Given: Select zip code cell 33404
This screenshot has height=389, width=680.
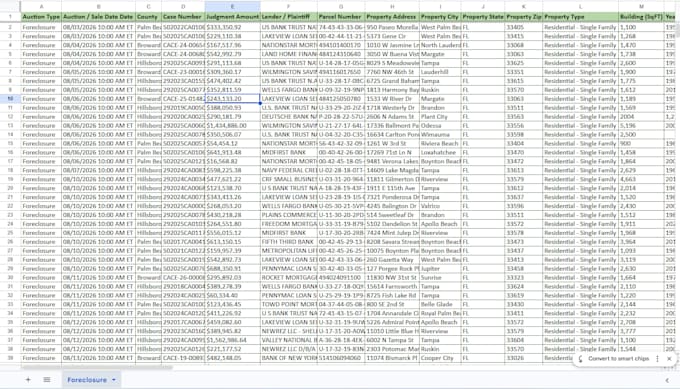Looking at the screenshot, I should 523,143.
